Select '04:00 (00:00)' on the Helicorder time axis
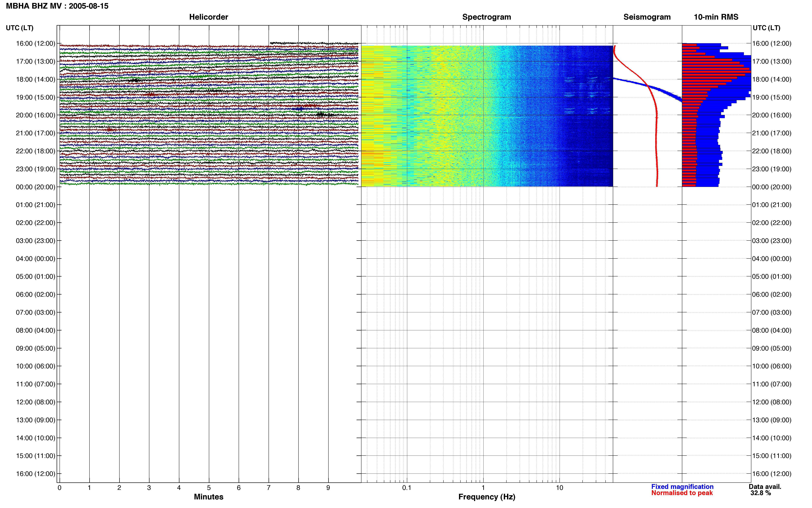Viewport: 812px width, 508px height. [x=36, y=259]
